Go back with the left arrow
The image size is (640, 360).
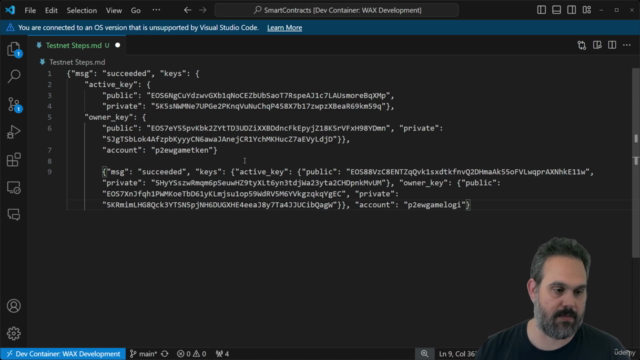[187, 10]
